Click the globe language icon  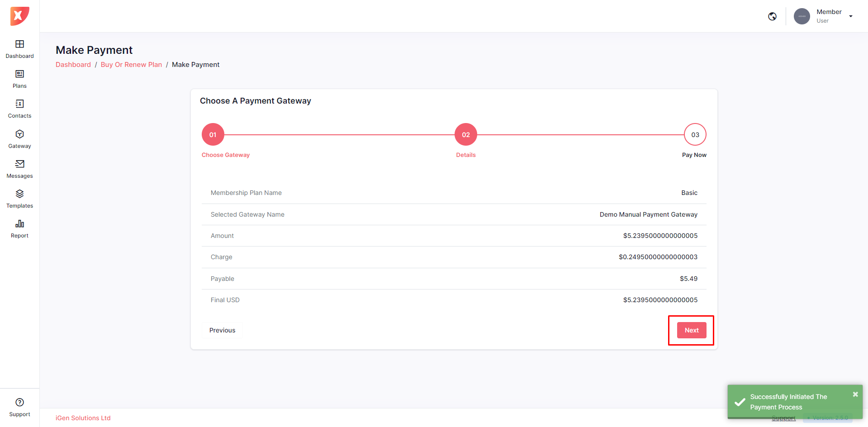(772, 16)
